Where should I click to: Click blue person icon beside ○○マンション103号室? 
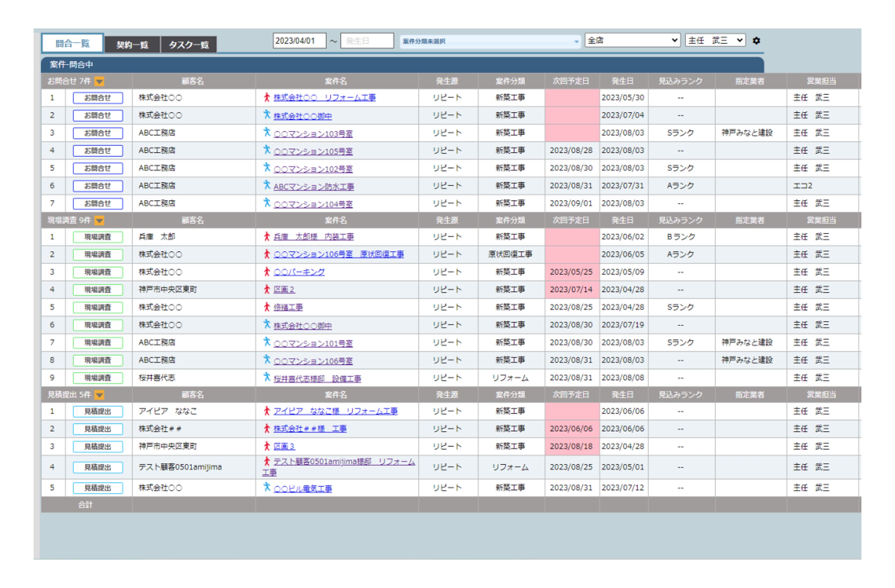[x=267, y=132]
